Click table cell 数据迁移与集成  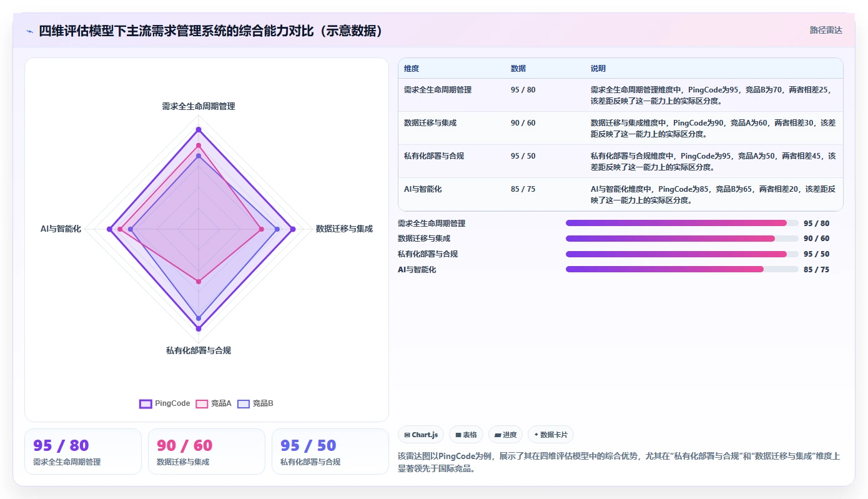tap(430, 123)
